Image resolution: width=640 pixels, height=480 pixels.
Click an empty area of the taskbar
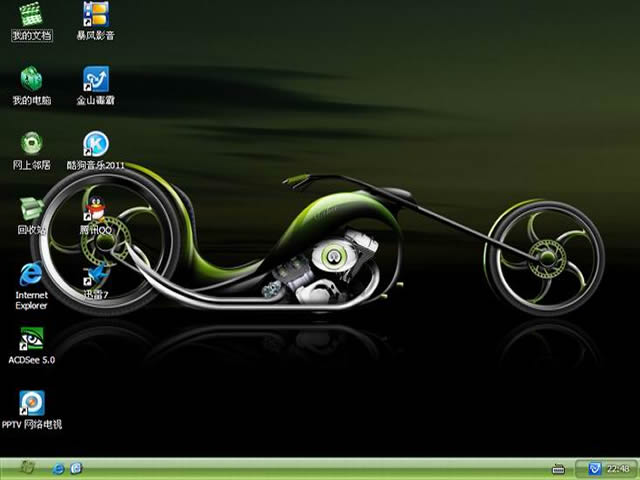coord(300,468)
